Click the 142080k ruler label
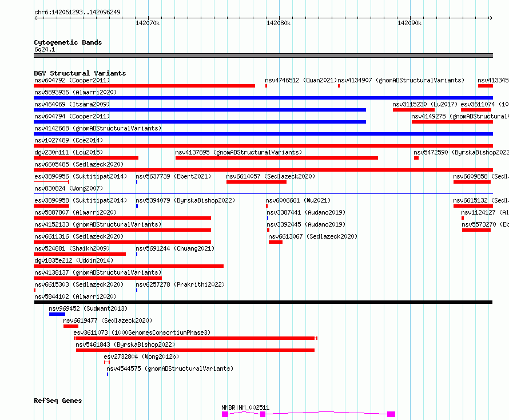This screenshot has width=509, height=420. click(279, 23)
